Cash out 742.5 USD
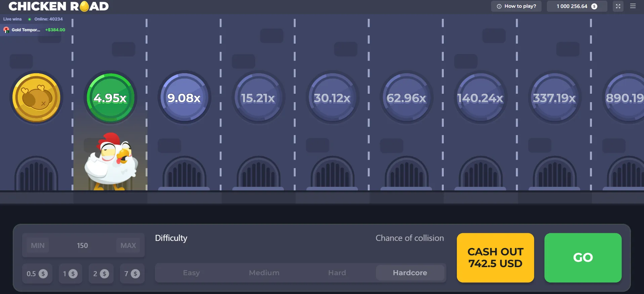Image resolution: width=644 pixels, height=294 pixels. 495,258
